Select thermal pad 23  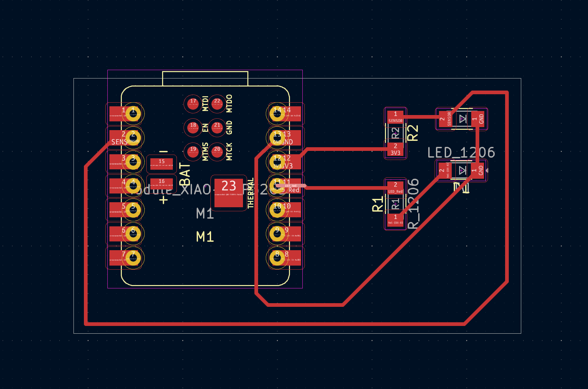pos(229,193)
